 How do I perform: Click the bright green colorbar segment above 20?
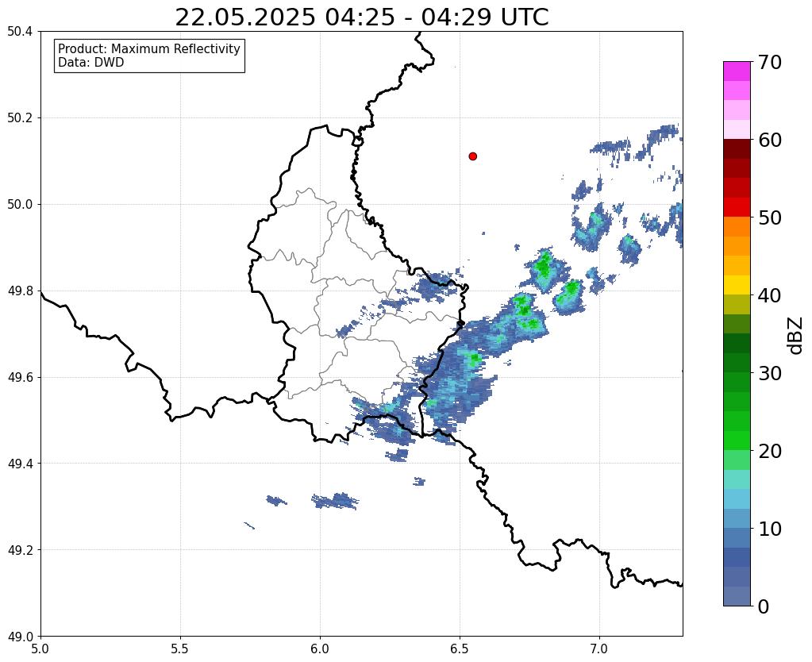737,441
